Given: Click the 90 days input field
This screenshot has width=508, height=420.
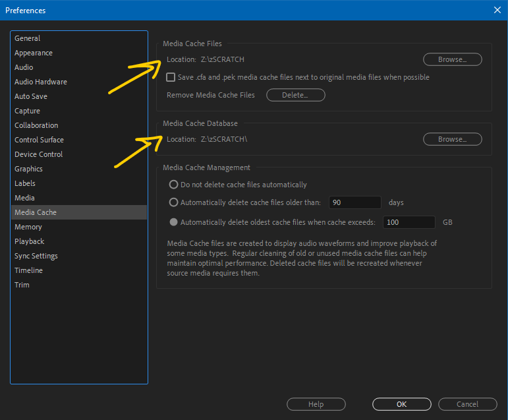Looking at the screenshot, I should (x=354, y=202).
